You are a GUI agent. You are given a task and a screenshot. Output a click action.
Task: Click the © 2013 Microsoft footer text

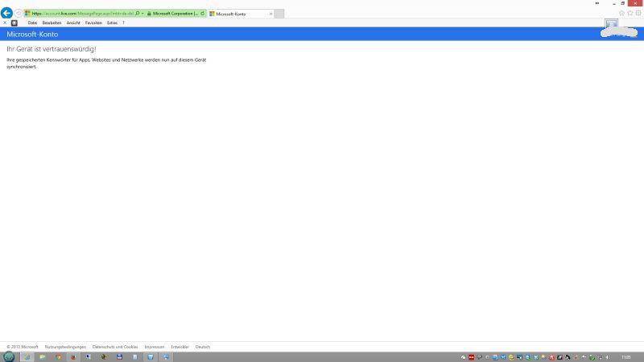(x=23, y=347)
